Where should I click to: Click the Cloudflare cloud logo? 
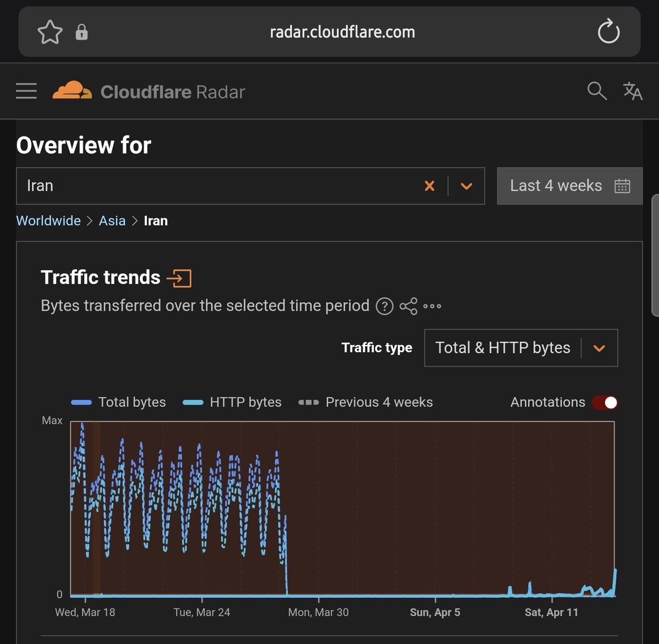pyautogui.click(x=72, y=91)
